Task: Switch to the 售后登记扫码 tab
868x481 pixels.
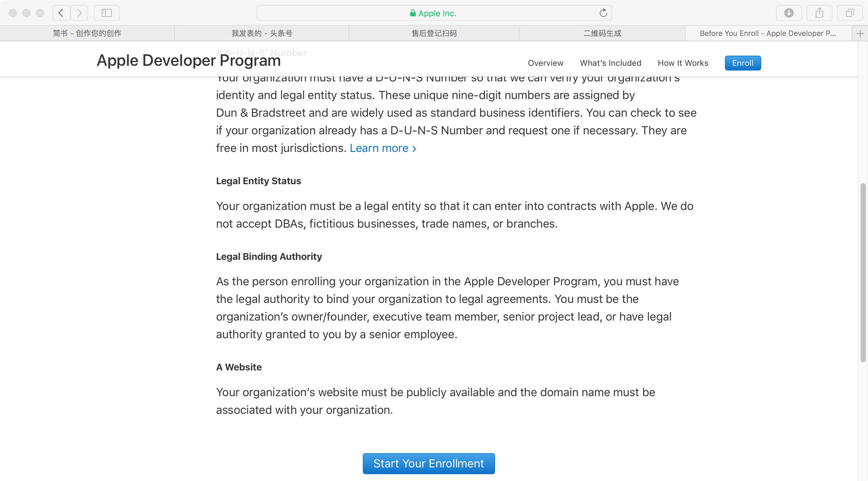Action: [x=434, y=33]
